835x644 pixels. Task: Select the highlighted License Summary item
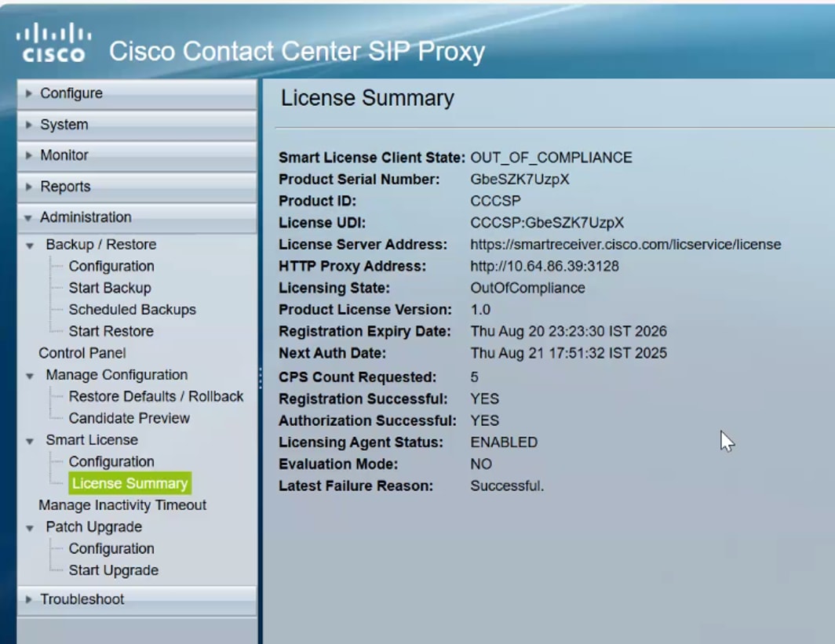point(130,483)
